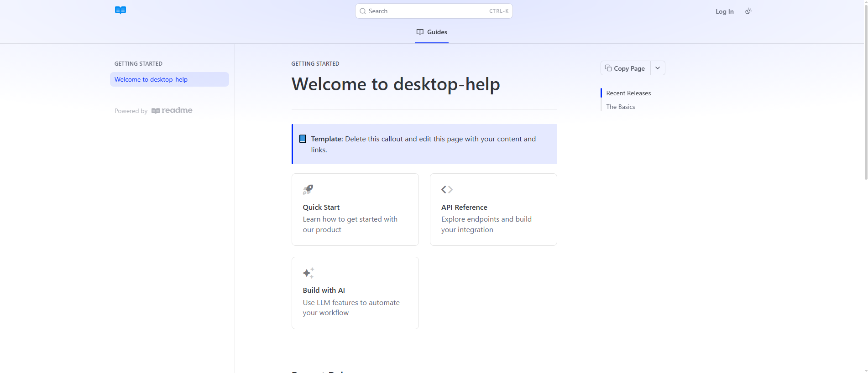Click the rocket icon on Quick Start card
Image resolution: width=868 pixels, height=373 pixels.
click(x=308, y=189)
